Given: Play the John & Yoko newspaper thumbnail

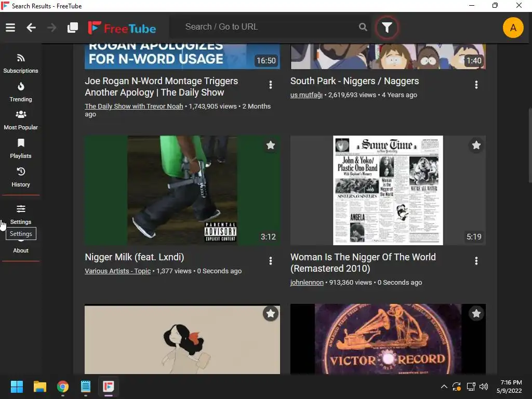Looking at the screenshot, I should [x=388, y=190].
